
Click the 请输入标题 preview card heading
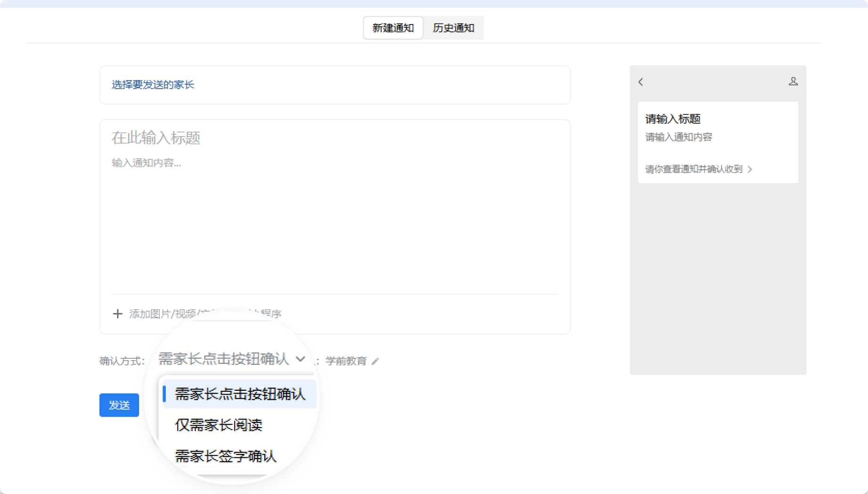673,119
